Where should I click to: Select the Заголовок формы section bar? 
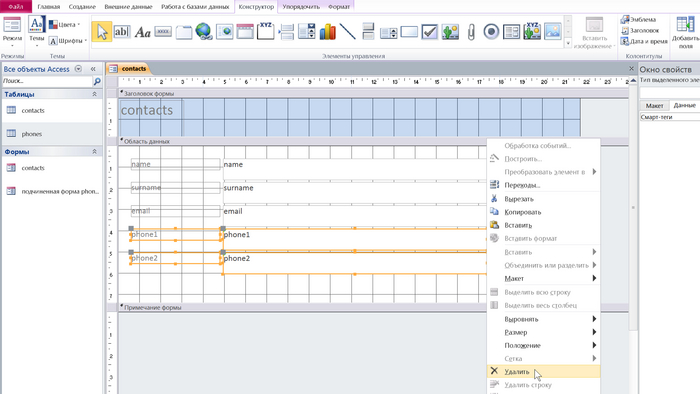coord(373,93)
